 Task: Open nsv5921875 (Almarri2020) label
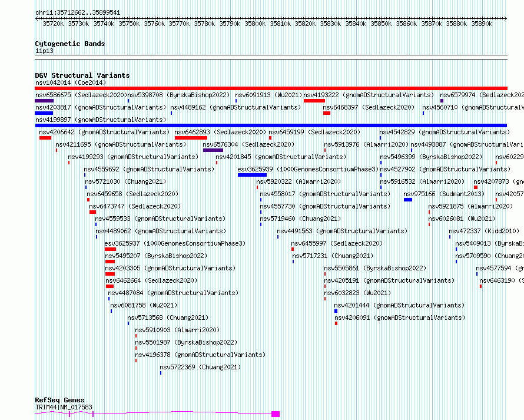pyautogui.click(x=470, y=206)
